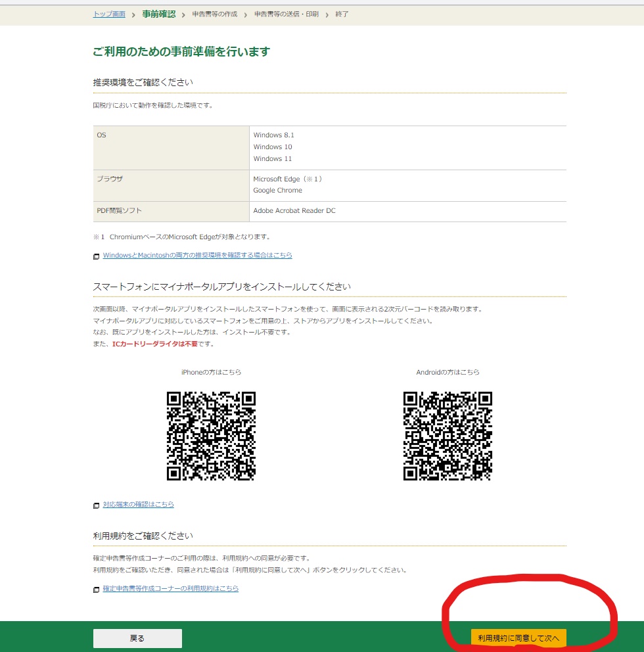The image size is (644, 652).
Task: Click the 利用規約をご確認ください heading
Action: tap(143, 536)
